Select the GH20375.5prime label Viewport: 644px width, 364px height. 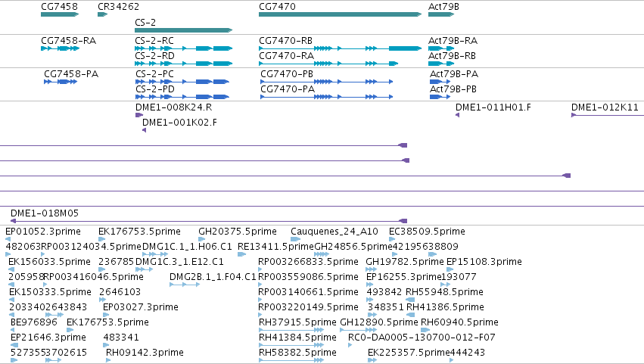pyautogui.click(x=238, y=232)
